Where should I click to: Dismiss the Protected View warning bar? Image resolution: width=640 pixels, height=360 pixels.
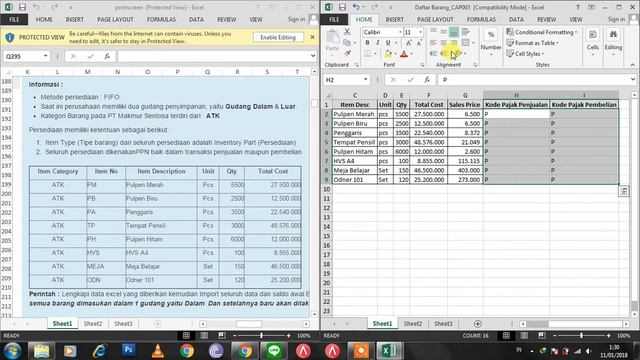[312, 37]
